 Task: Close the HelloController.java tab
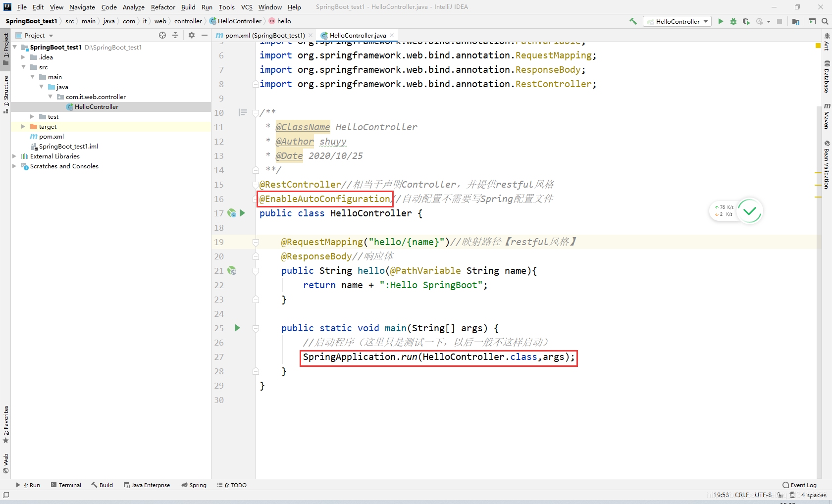[x=392, y=35]
